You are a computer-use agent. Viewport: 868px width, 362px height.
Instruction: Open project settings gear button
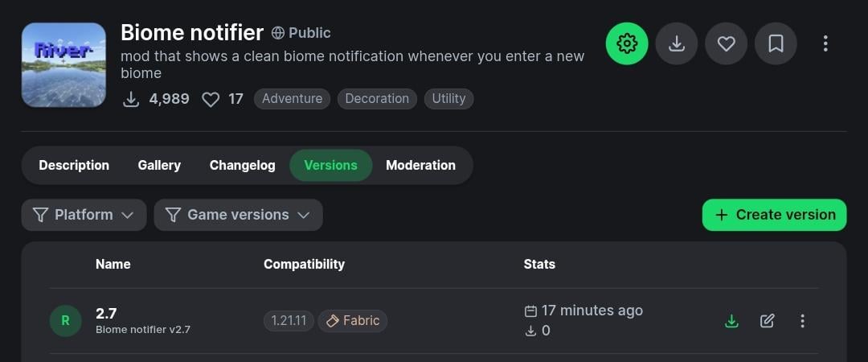(x=627, y=43)
